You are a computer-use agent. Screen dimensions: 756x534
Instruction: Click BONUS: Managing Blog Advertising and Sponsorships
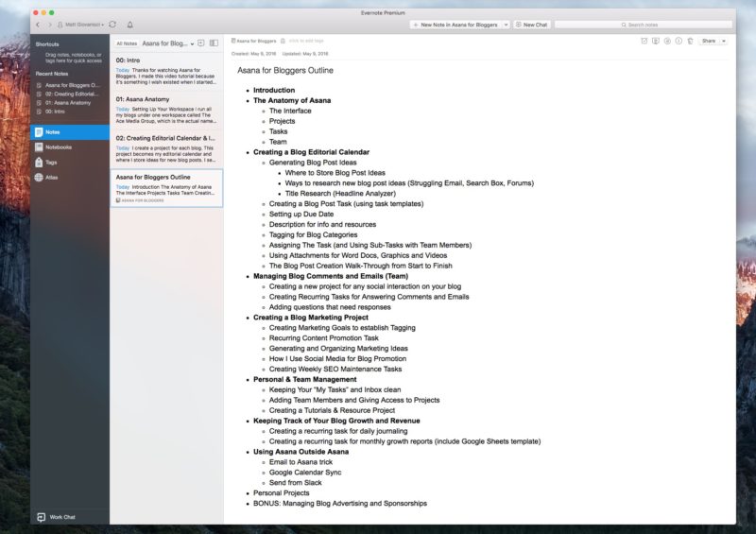point(340,504)
